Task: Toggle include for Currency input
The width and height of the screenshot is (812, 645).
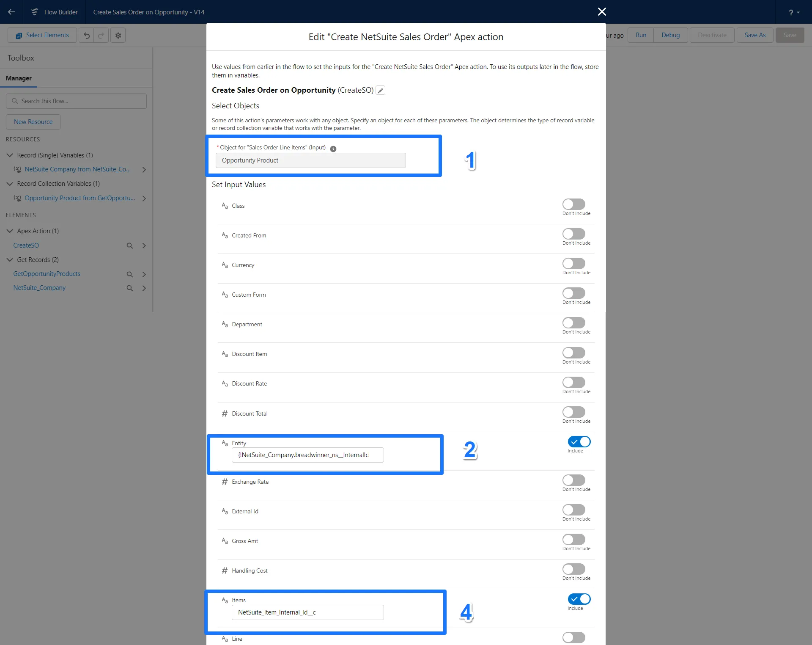Action: click(x=574, y=264)
